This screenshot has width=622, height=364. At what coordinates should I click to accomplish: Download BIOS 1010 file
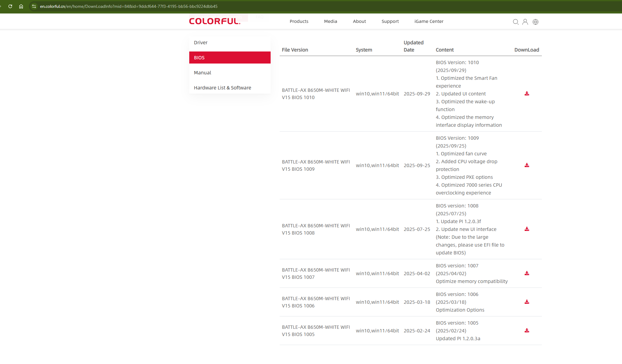[527, 94]
